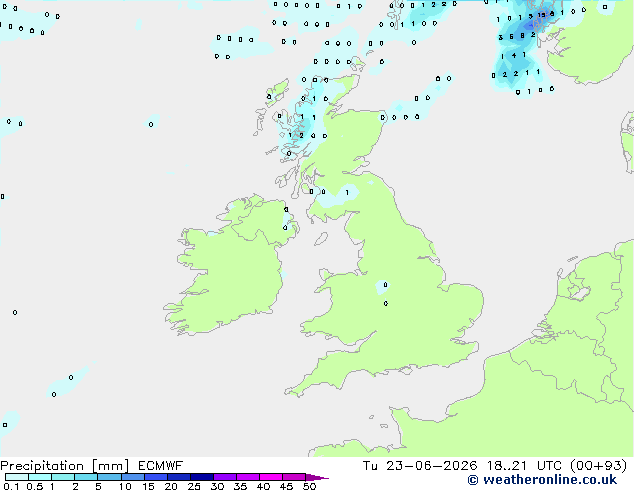The image size is (634, 490).
Task: Click the '10' legend scale label
Action: [125, 486]
